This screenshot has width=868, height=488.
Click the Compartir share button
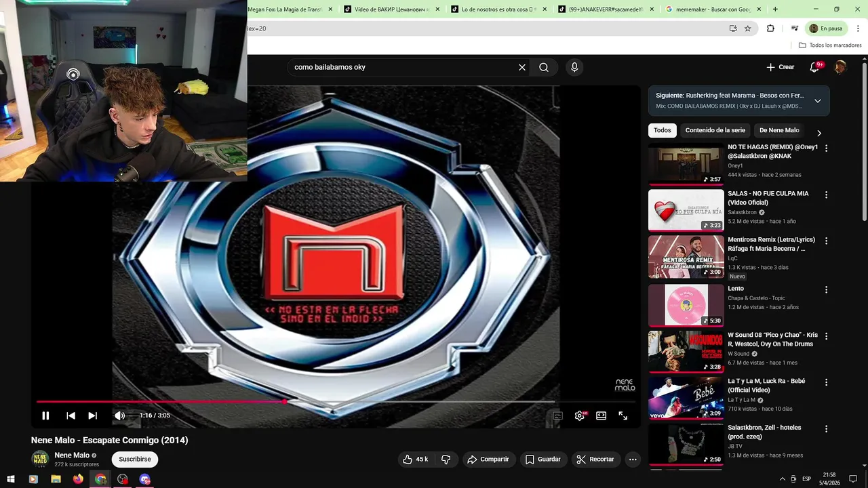[488, 460]
